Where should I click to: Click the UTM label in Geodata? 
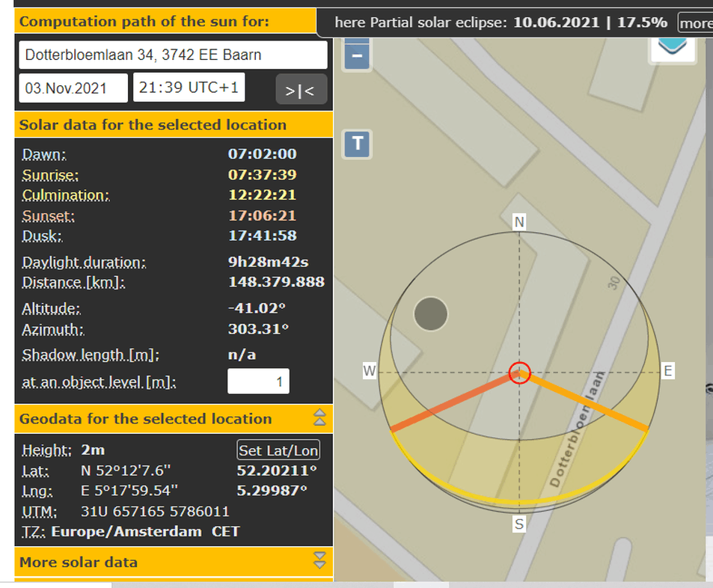coord(40,512)
